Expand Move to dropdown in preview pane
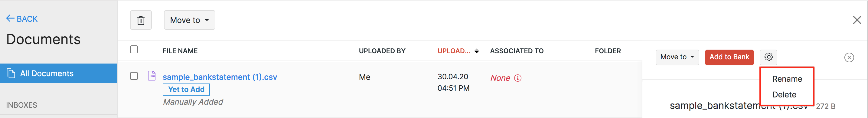Screen dimensions: 868x118 coord(677,57)
